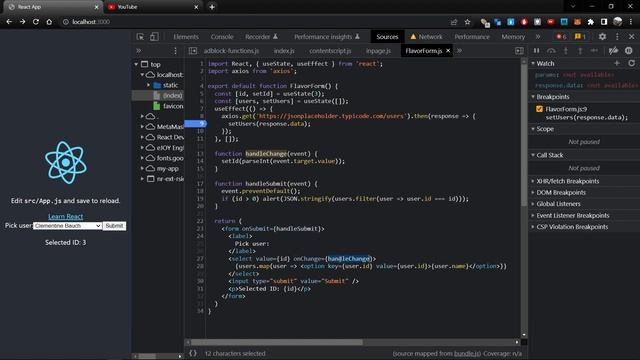Expand the my-app tree node
640x360 pixels.
pos(142,168)
